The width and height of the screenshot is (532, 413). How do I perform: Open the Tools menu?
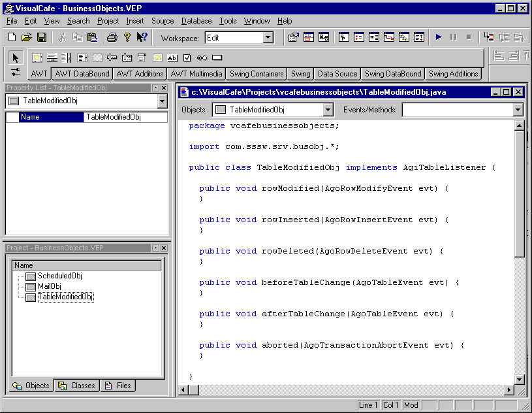point(228,21)
